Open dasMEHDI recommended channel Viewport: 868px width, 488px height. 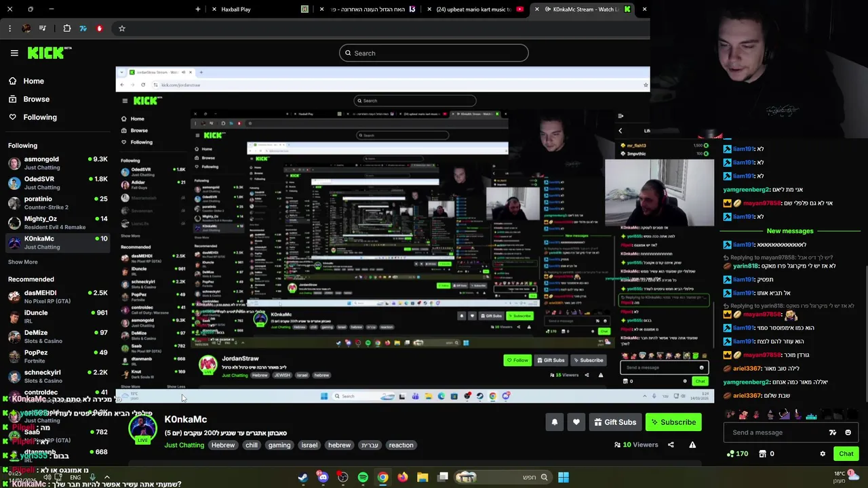58,296
